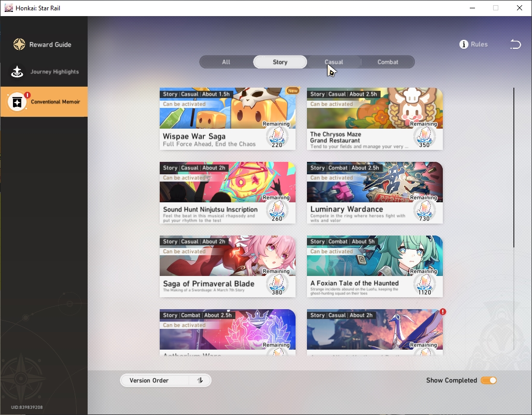Image resolution: width=532 pixels, height=415 pixels.
Task: Toggle the Show Completed switch
Action: click(488, 380)
